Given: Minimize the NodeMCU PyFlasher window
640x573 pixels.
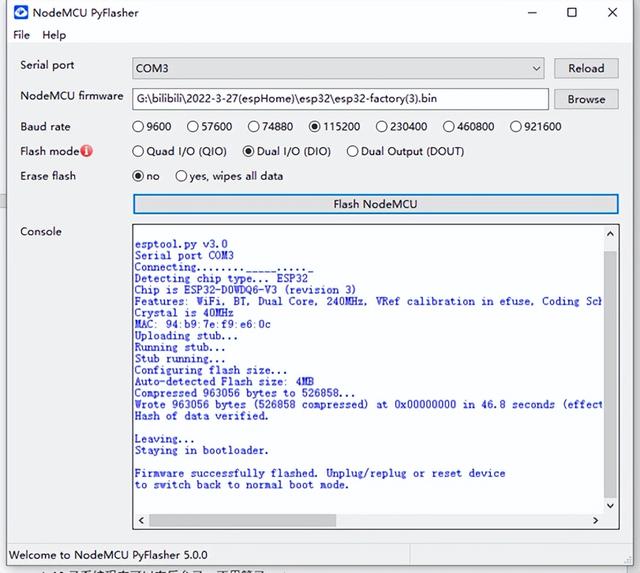Looking at the screenshot, I should click(532, 13).
